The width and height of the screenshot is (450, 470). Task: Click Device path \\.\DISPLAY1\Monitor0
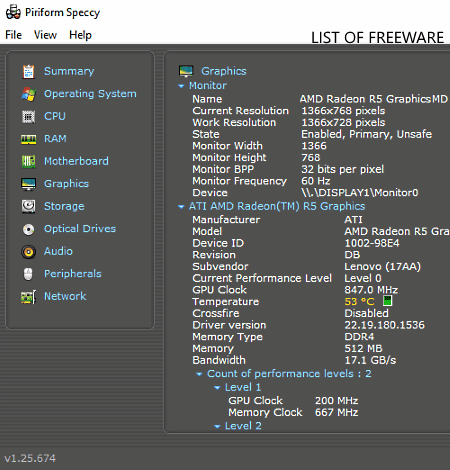360,193
